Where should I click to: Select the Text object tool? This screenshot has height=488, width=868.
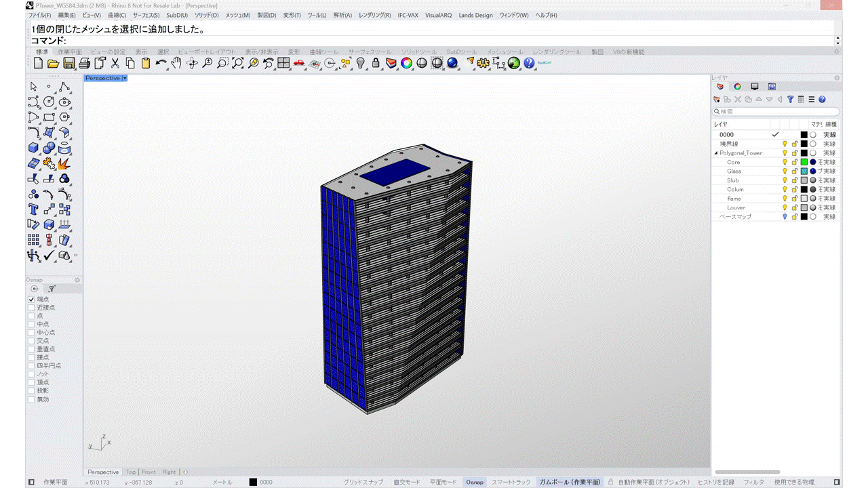coord(33,209)
